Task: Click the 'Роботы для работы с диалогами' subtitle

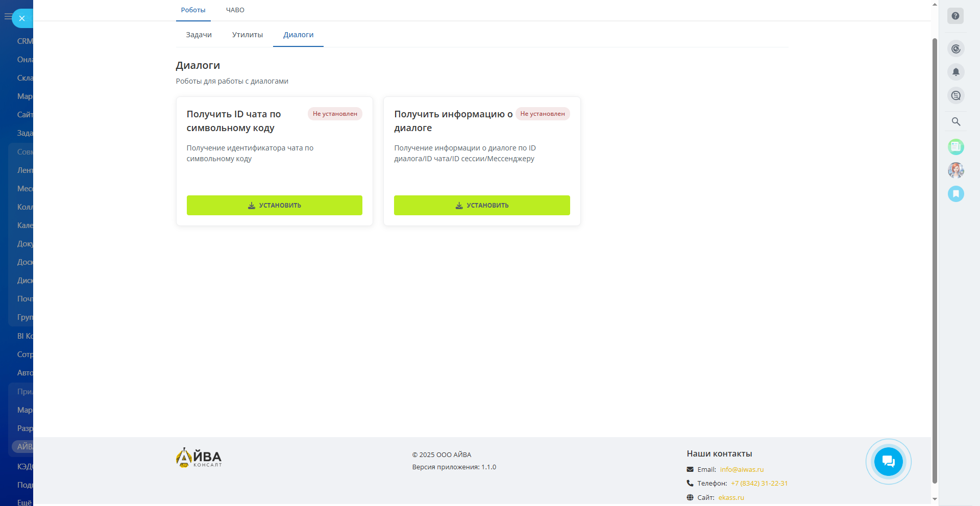Action: pos(232,81)
